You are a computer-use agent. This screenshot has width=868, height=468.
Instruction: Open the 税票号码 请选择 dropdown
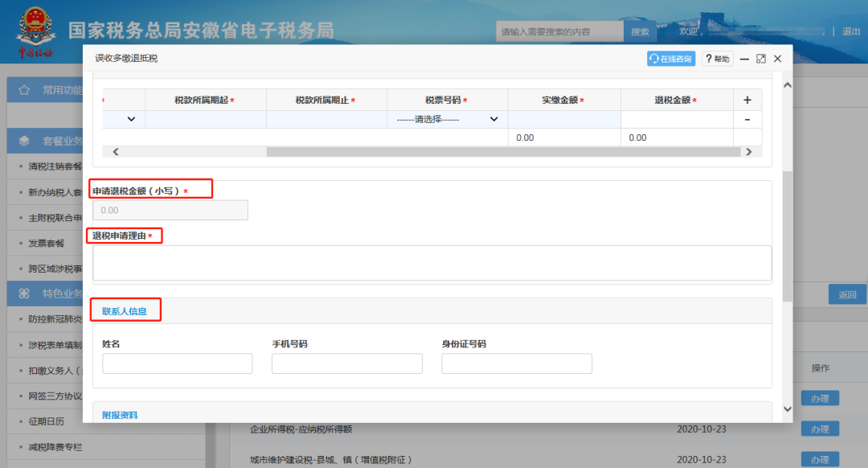(447, 119)
